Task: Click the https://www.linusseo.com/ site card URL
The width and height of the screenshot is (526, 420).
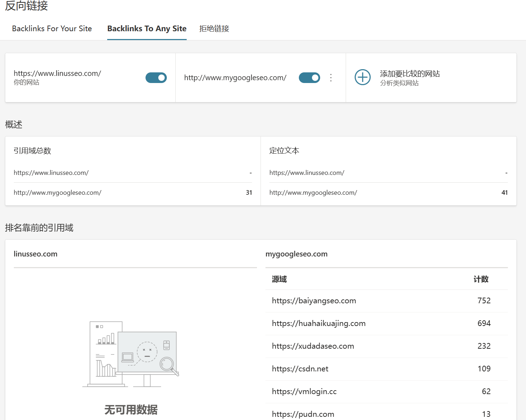Action: coord(57,73)
